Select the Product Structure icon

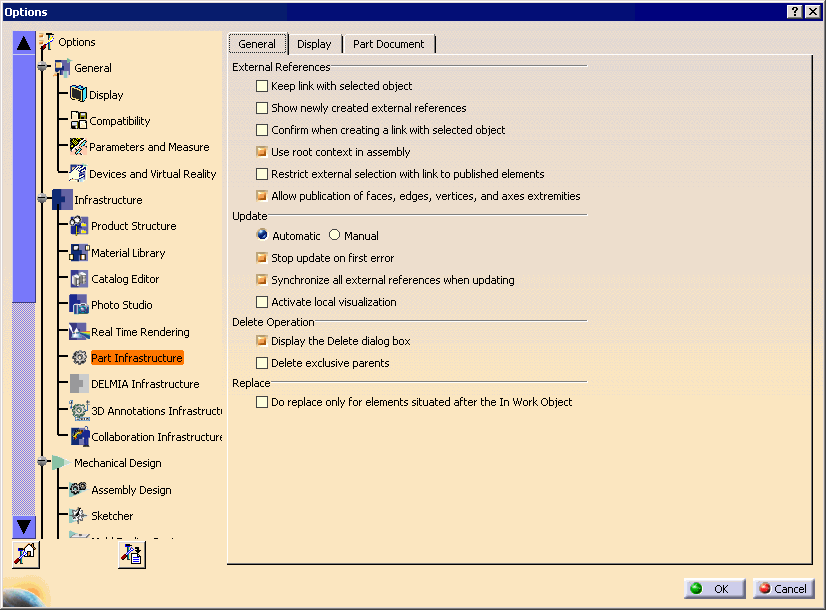pos(78,225)
